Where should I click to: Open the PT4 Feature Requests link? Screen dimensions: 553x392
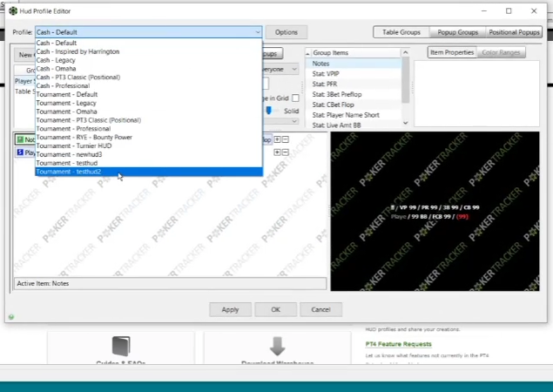click(x=399, y=344)
